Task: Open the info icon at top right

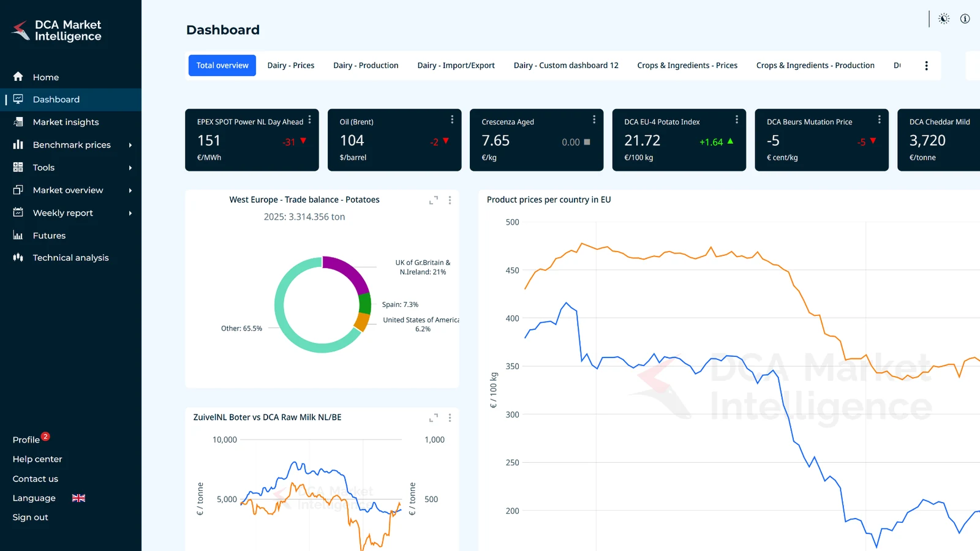Action: [x=965, y=19]
